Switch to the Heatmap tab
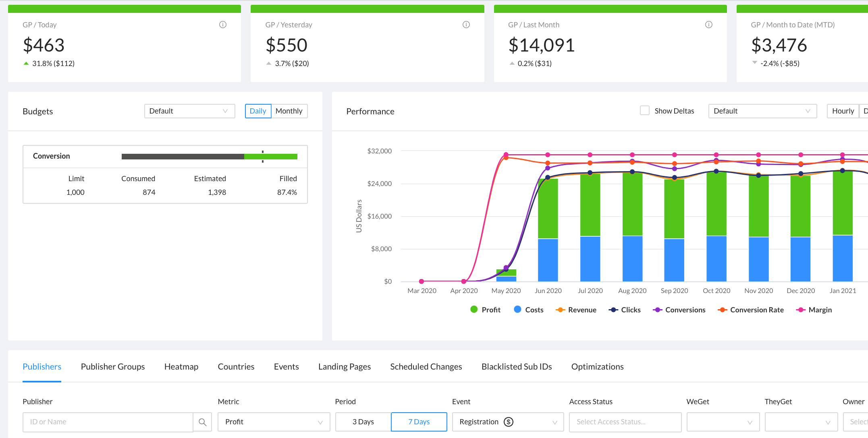Image resolution: width=868 pixels, height=438 pixels. pyautogui.click(x=181, y=367)
